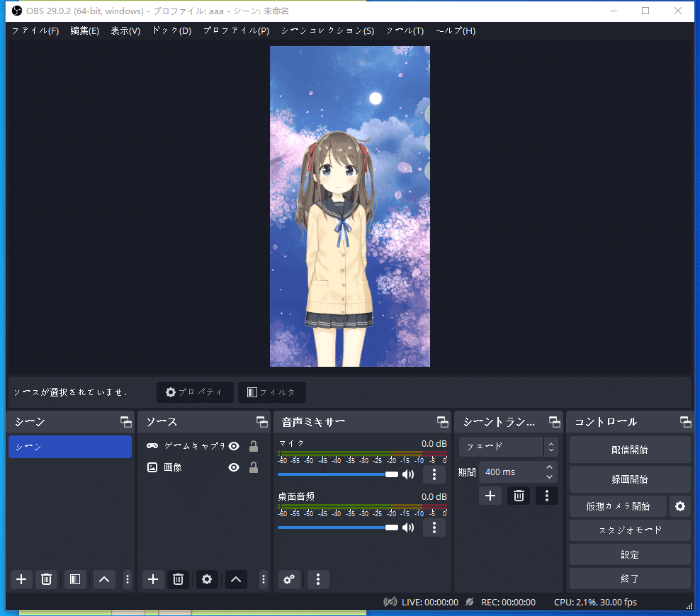This screenshot has height=616, width=700.
Task: Undock the シーン panel
Action: (126, 422)
